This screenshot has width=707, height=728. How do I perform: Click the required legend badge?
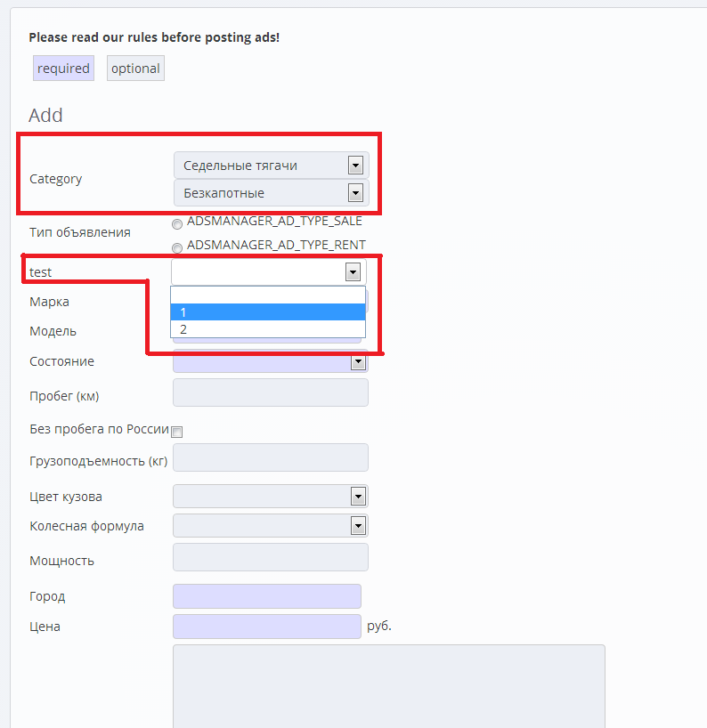click(x=63, y=69)
